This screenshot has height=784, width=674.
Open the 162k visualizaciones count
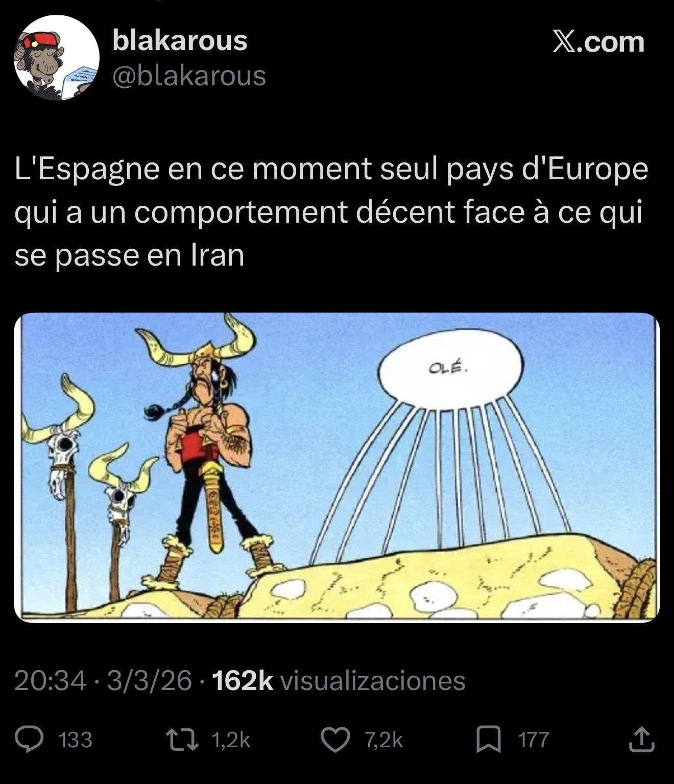coord(339,681)
